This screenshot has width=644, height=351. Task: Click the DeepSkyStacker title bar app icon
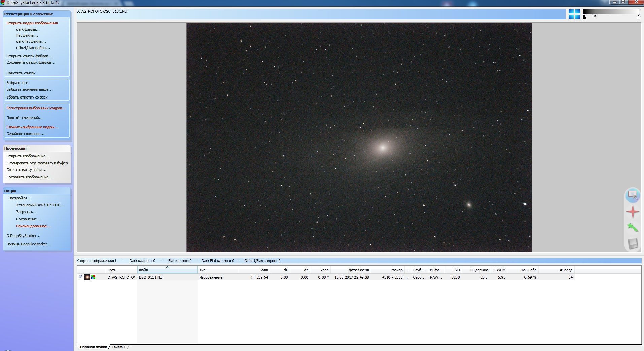(3, 3)
